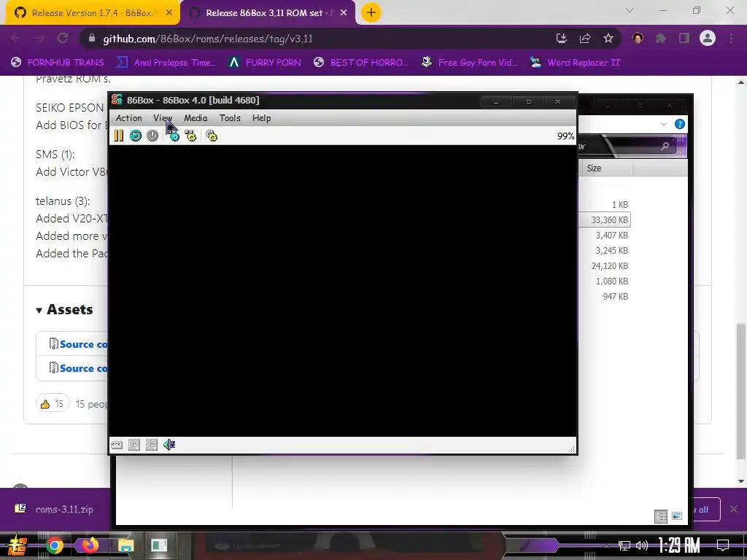Reload the GitHub page
This screenshot has height=560, width=747.
63,39
